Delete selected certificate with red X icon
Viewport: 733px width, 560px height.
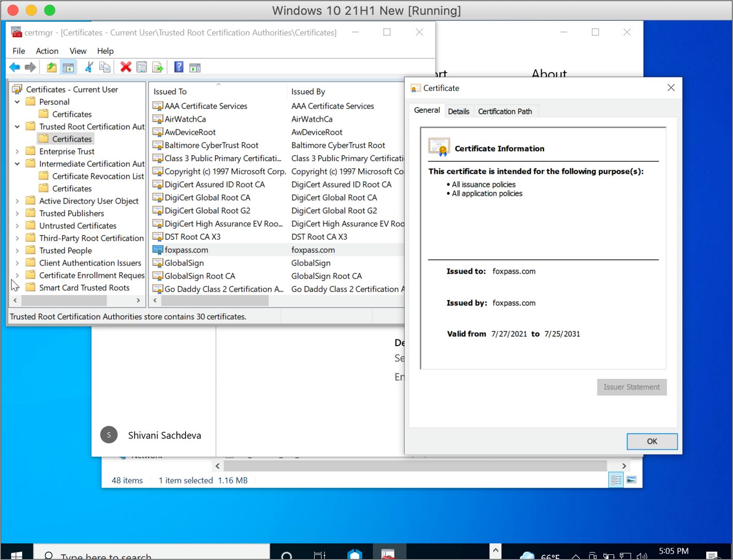[x=126, y=67]
